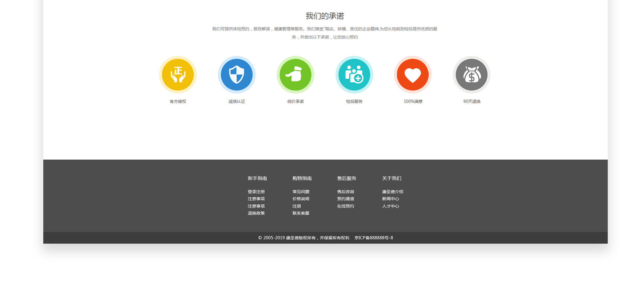Click the gray money bag 90天退换 icon

click(471, 74)
